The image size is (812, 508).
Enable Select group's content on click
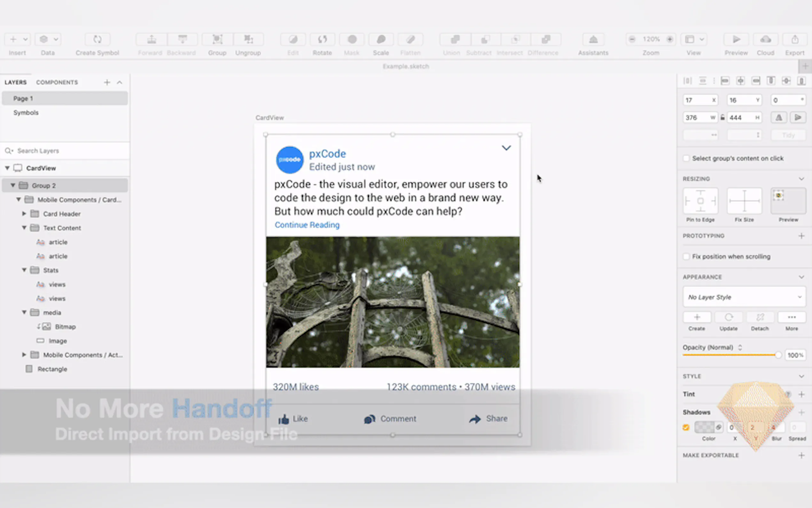[x=686, y=158]
